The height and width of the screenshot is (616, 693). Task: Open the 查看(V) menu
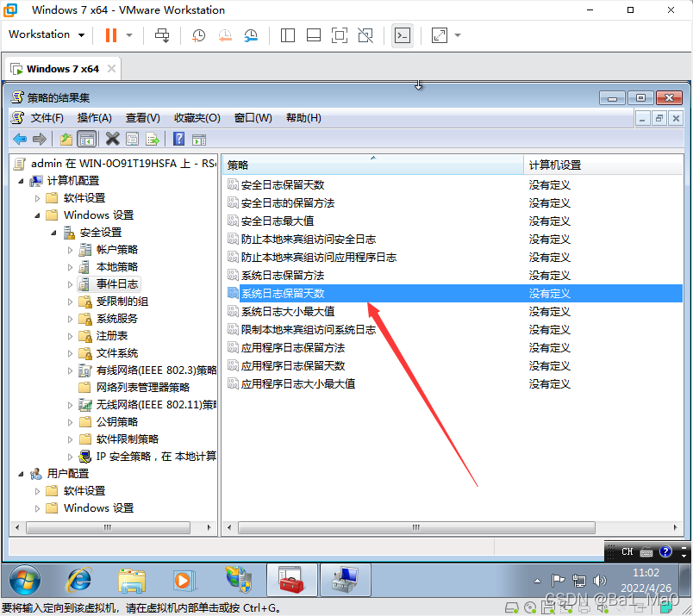(143, 118)
